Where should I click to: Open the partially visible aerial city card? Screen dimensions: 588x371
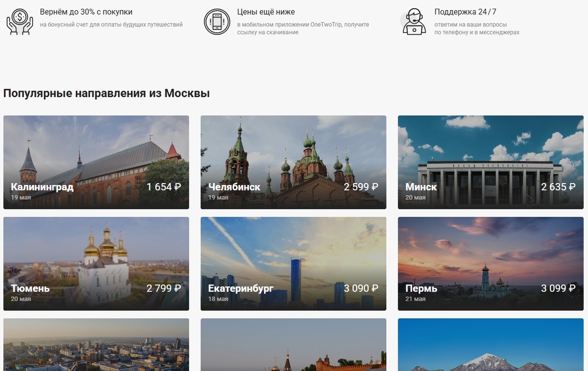tap(96, 345)
